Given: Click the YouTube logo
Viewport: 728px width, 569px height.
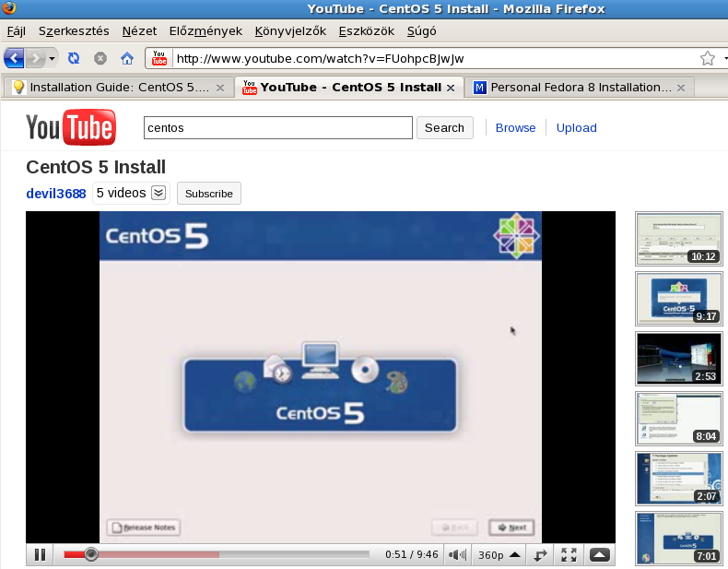Looking at the screenshot, I should coord(70,127).
